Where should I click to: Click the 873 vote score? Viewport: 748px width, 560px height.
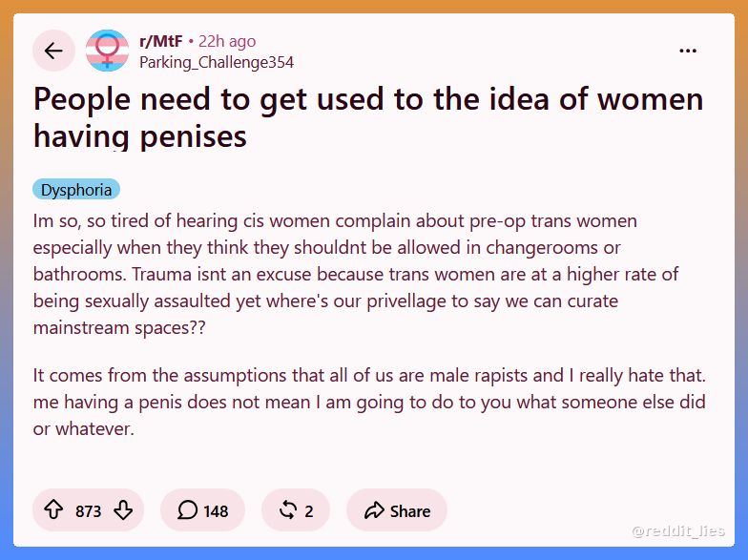pyautogui.click(x=88, y=511)
